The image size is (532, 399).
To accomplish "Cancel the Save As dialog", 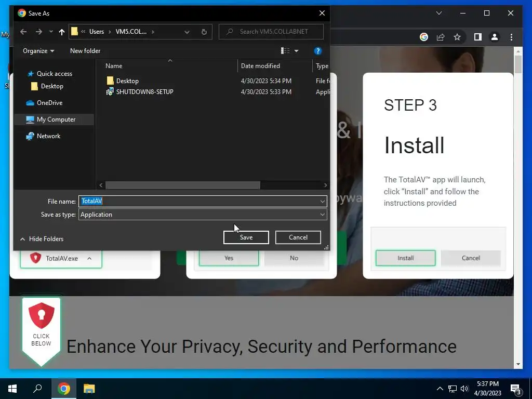I will coord(298,237).
